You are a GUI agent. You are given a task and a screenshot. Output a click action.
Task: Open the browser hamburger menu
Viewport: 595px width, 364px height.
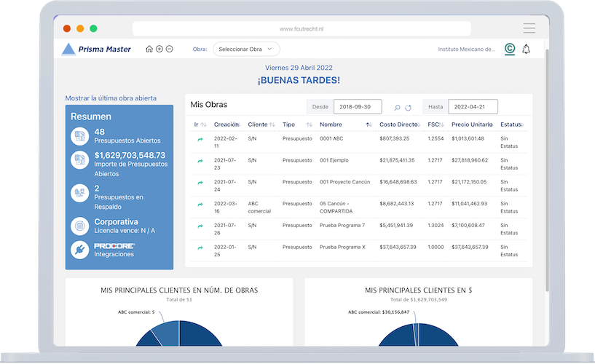coord(529,28)
